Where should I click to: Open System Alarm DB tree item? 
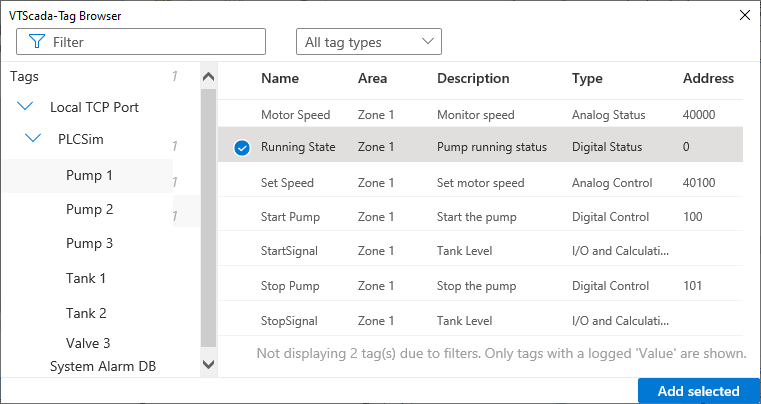point(102,366)
